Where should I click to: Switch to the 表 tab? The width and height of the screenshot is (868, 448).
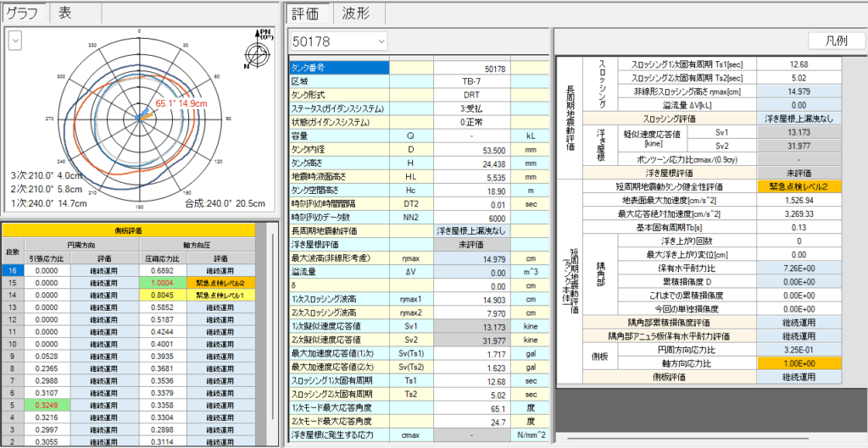[65, 12]
